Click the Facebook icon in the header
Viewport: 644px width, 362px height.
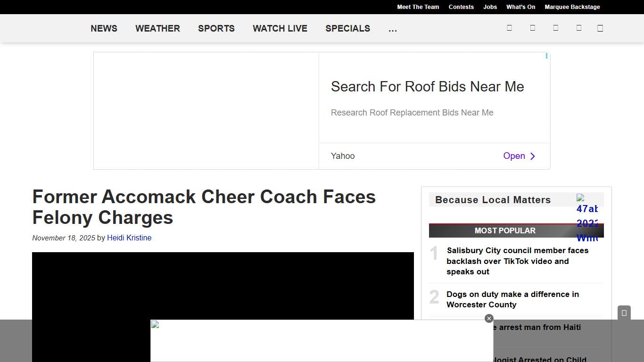pos(509,28)
